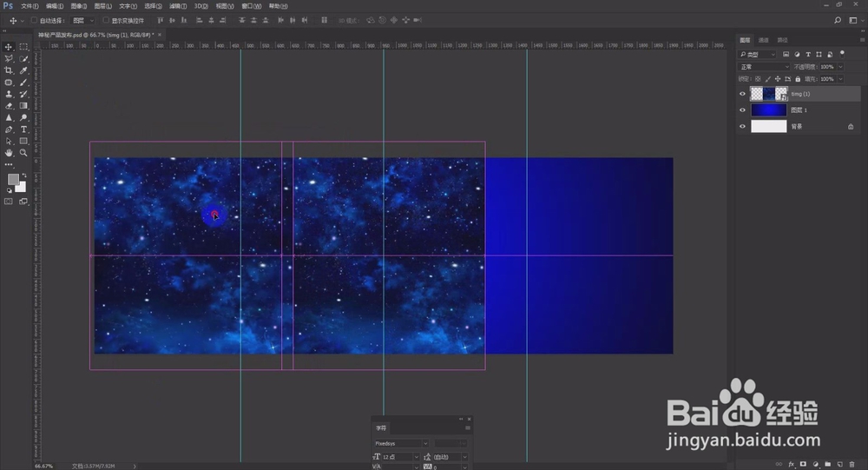Click the 神秘产品发布.psd document tab

click(x=95, y=35)
